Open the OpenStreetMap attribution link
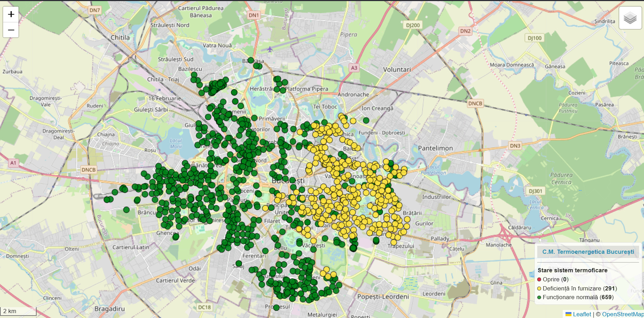This screenshot has height=318, width=644. [622, 314]
